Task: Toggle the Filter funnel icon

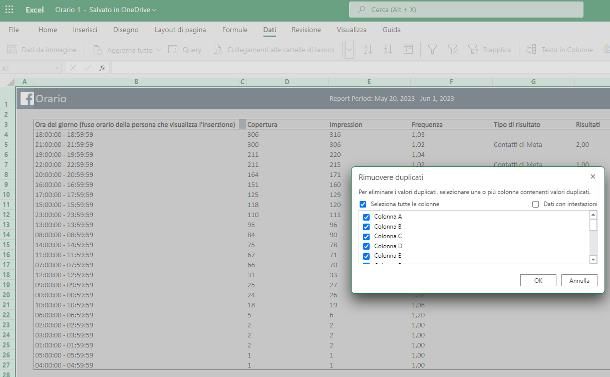Action: pyautogui.click(x=432, y=49)
